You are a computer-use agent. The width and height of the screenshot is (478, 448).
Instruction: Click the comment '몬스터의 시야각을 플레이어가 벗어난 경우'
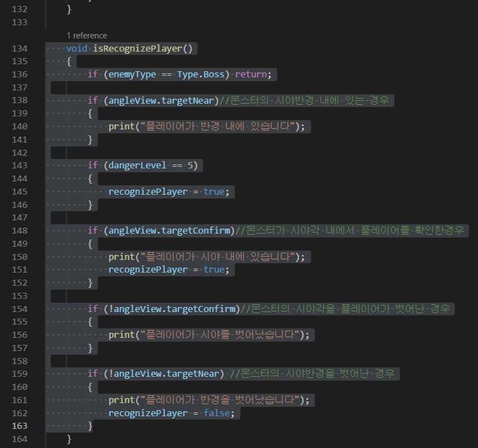click(350, 309)
